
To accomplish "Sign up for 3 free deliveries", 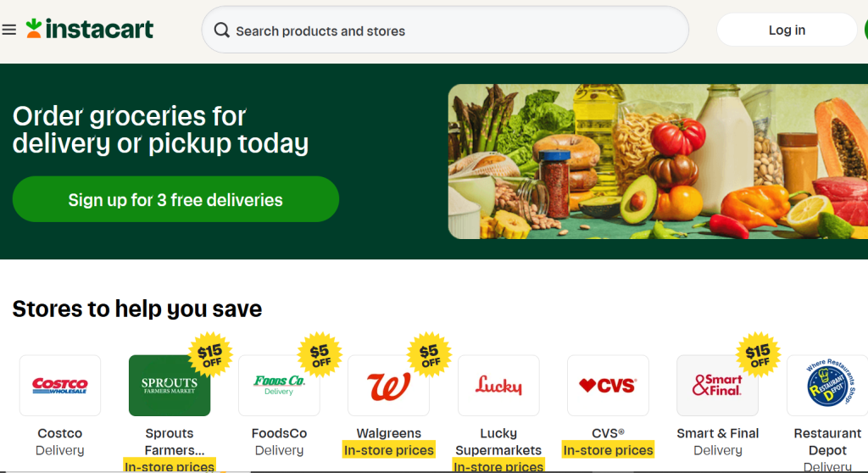I will coord(175,199).
